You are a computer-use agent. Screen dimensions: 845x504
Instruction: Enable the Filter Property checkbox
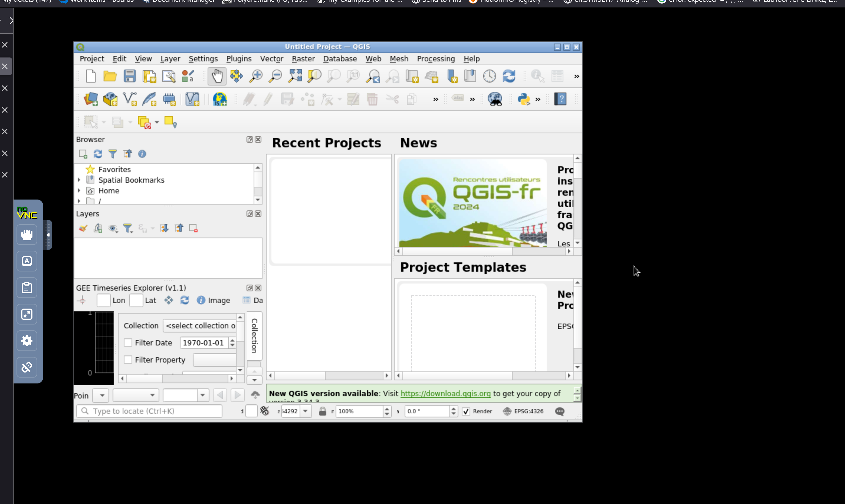click(128, 360)
